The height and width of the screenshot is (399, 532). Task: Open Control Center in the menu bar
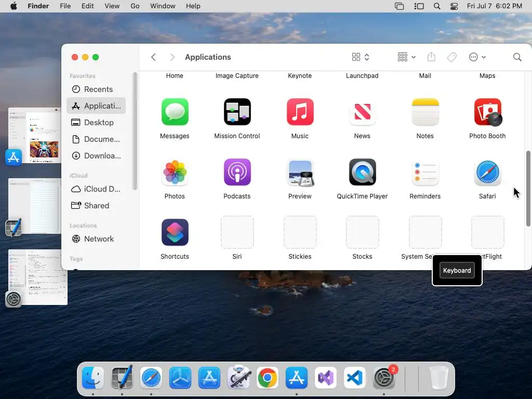pyautogui.click(x=454, y=6)
